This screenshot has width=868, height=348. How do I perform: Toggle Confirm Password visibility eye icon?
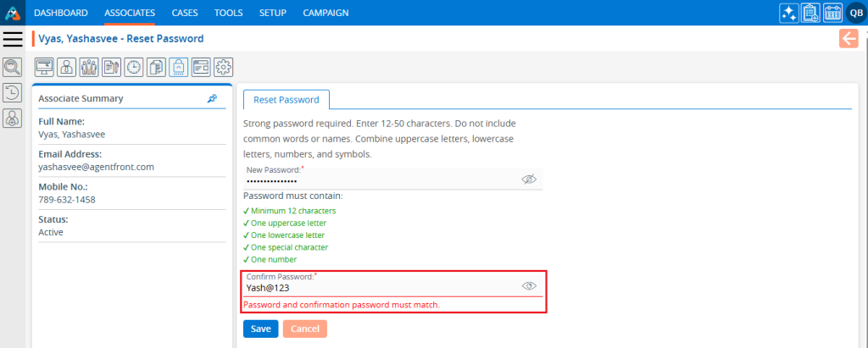[x=530, y=286]
